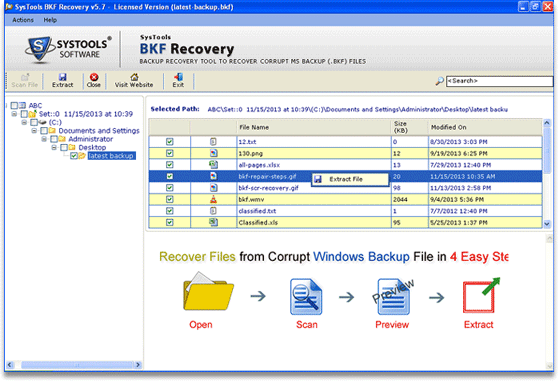Click the image icon for bkf-scr-recovery.gif
The width and height of the screenshot is (558, 381).
point(213,188)
